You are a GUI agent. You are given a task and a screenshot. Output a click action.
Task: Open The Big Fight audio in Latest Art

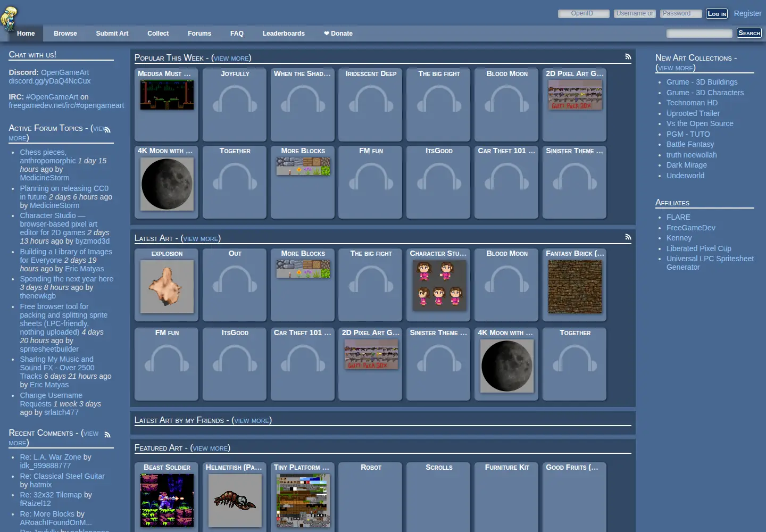pos(371,279)
